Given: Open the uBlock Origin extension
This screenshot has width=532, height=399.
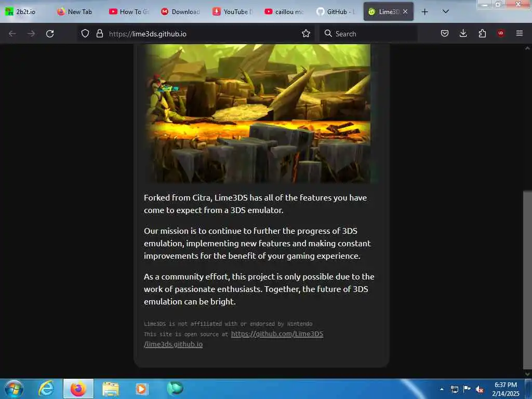Looking at the screenshot, I should point(501,33).
